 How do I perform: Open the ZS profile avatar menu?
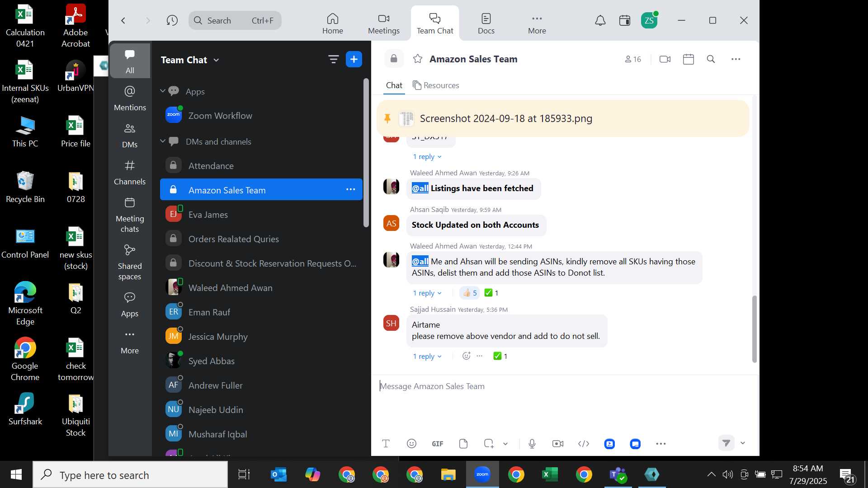pyautogui.click(x=649, y=20)
